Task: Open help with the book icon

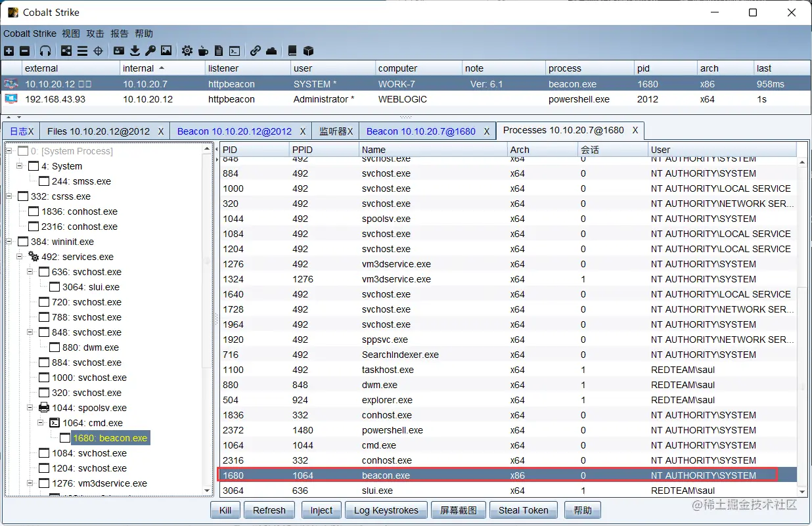Action: point(292,51)
